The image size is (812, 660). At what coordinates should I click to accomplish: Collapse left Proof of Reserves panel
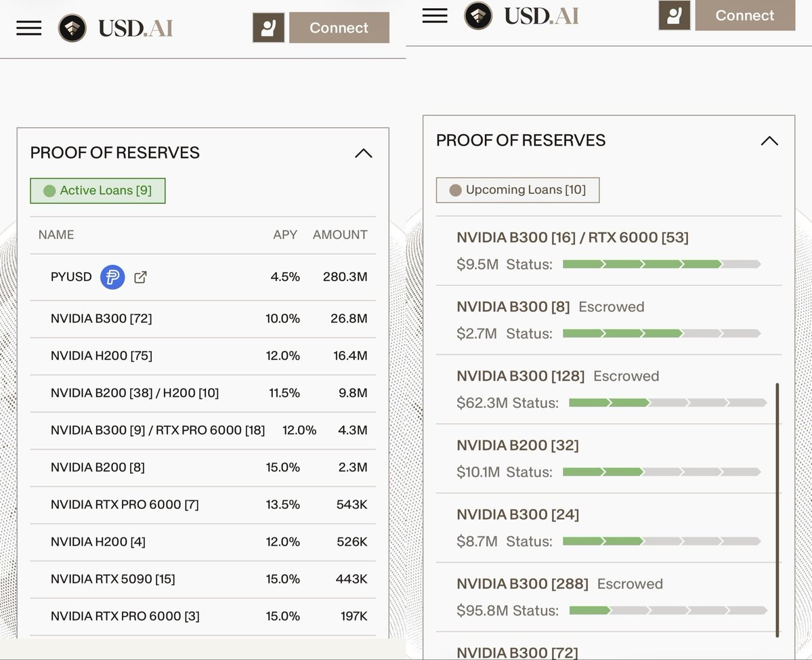pyautogui.click(x=364, y=153)
